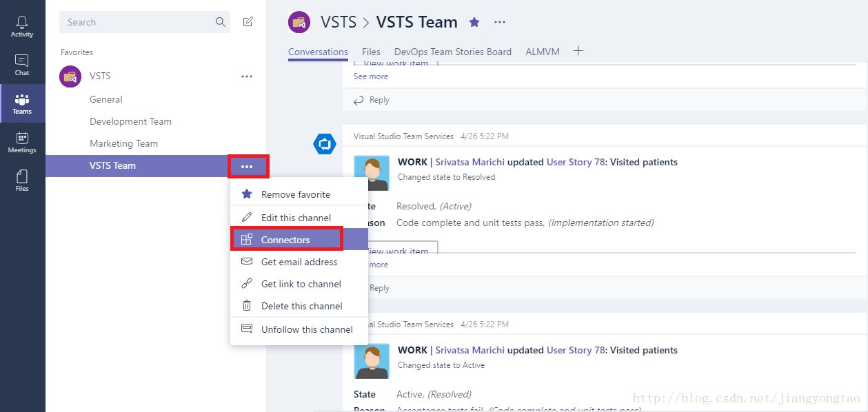Click the VSTS team logo in header
This screenshot has height=412, width=868.
click(299, 22)
